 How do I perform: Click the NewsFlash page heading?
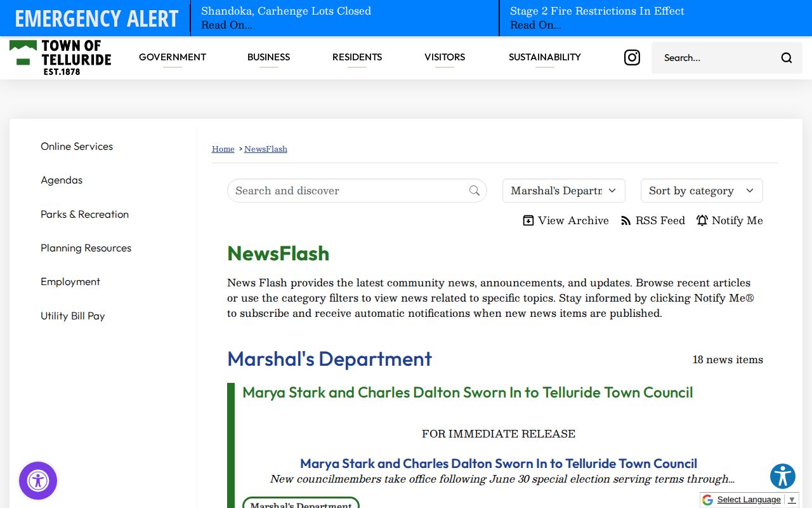pos(278,253)
